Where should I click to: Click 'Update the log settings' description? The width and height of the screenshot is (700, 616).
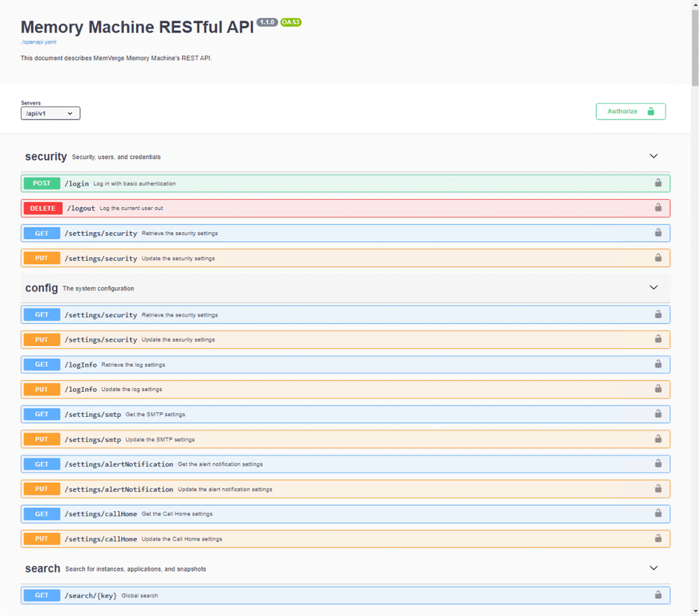[132, 389]
